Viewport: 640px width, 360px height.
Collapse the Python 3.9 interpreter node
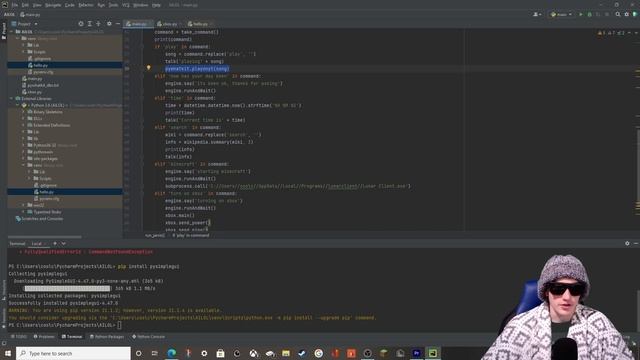[x=18, y=105]
